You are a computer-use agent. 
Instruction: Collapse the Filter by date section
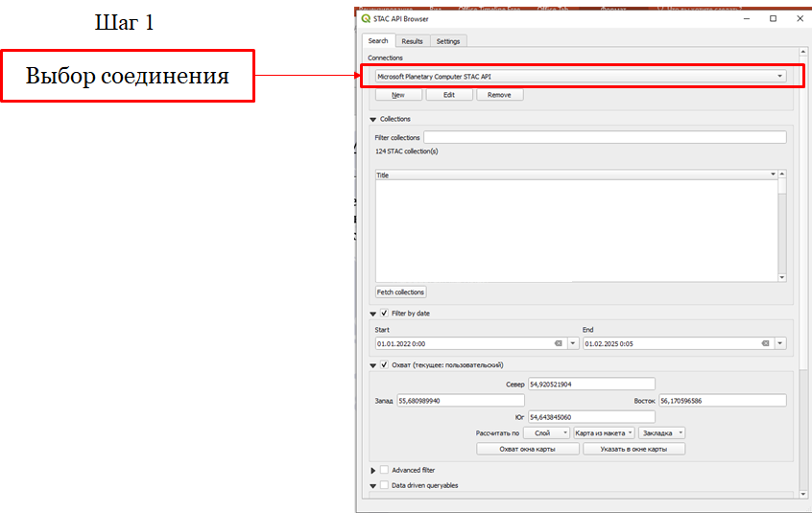coord(372,314)
